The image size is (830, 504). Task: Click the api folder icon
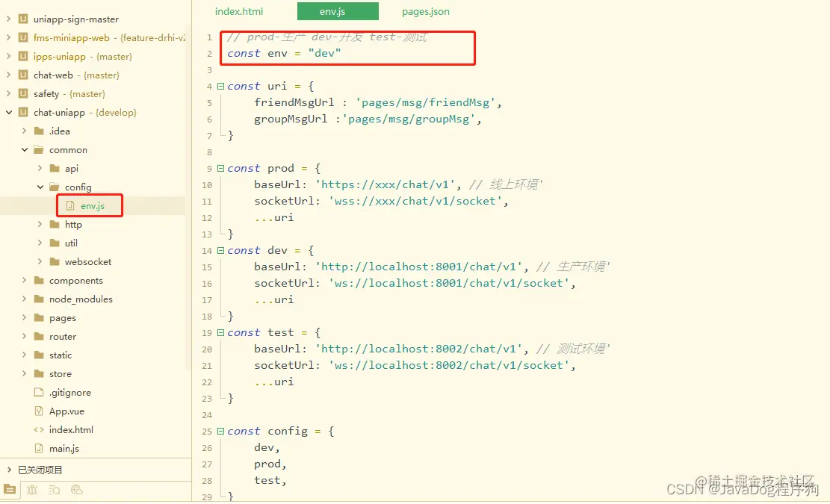click(x=55, y=168)
